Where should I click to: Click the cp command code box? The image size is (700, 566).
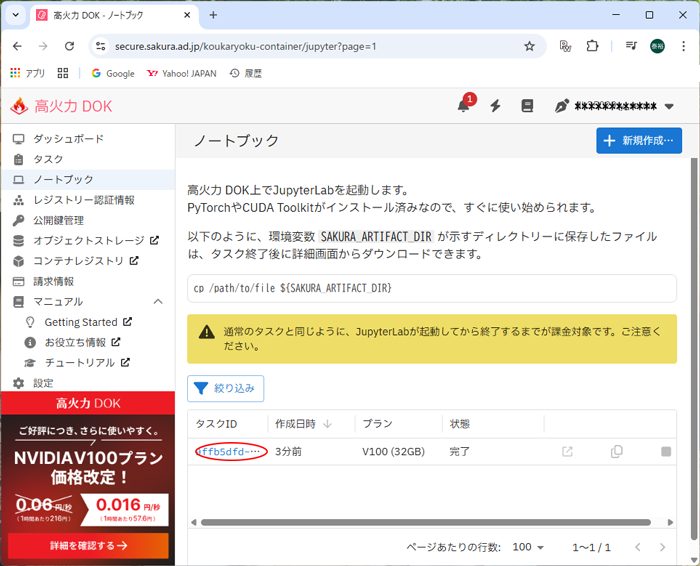[432, 288]
